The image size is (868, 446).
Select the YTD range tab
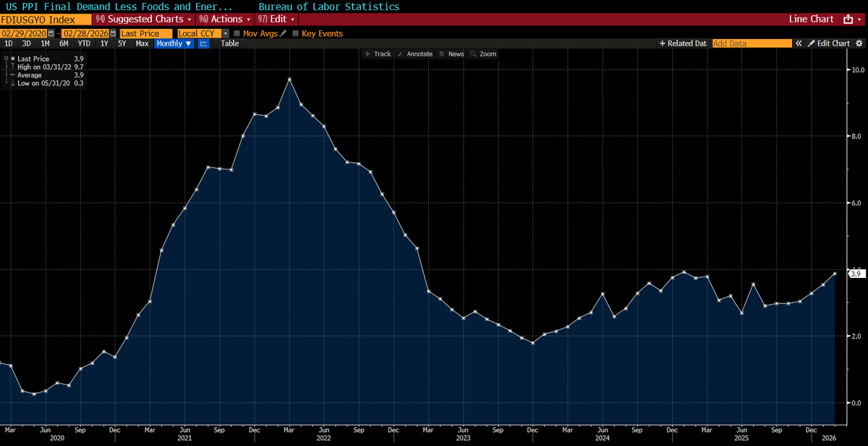pos(84,43)
